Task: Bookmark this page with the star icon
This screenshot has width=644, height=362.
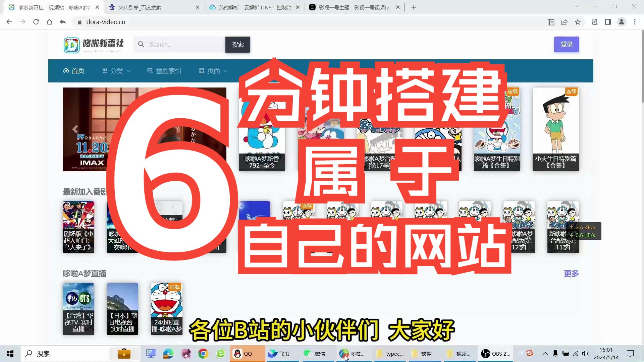Action: (x=578, y=22)
